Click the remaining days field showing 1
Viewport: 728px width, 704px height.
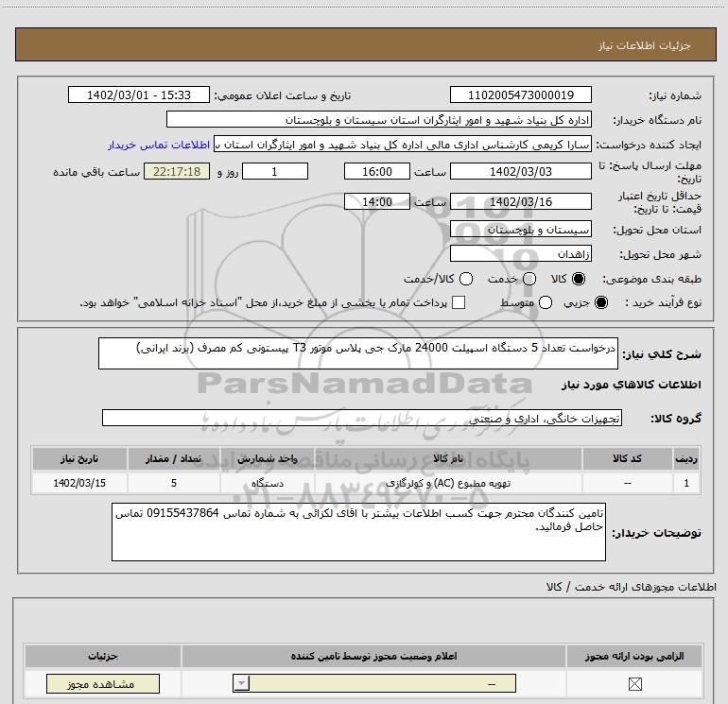click(275, 171)
